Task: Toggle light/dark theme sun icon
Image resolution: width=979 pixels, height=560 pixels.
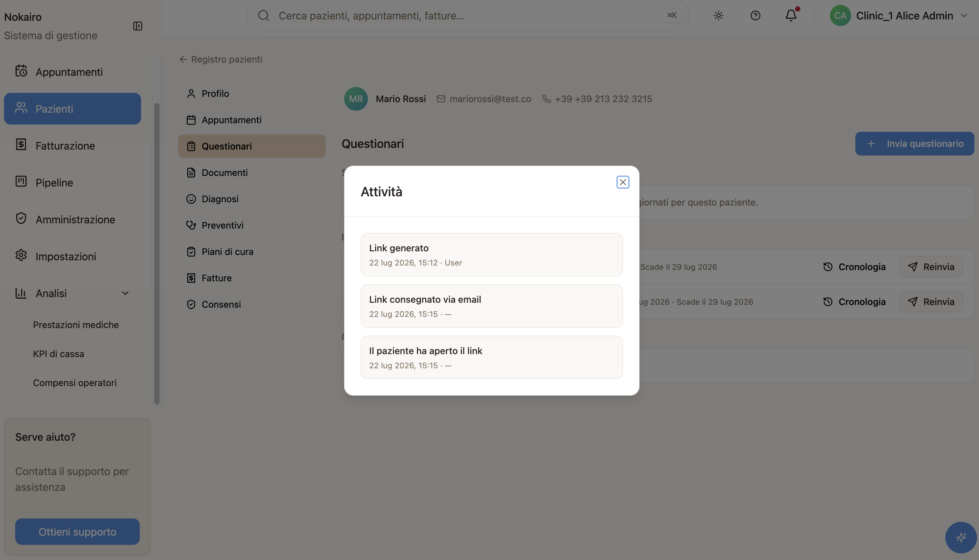Action: (719, 16)
